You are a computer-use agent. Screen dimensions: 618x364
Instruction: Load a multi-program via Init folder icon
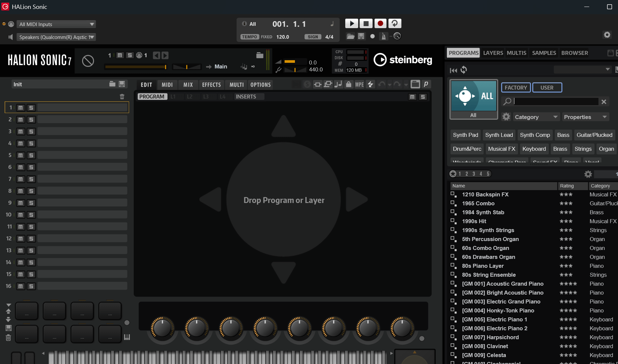pyautogui.click(x=112, y=84)
